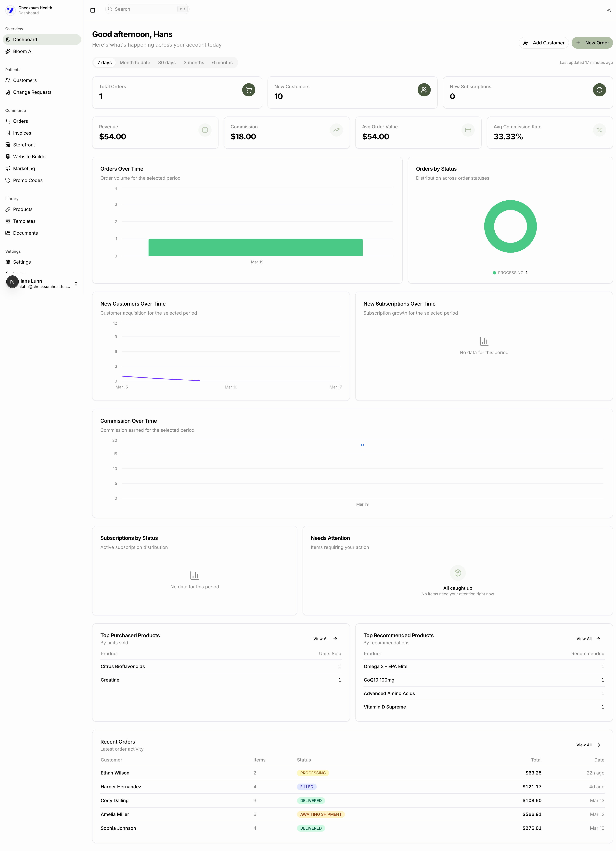Click the Marketing megaphone icon
The height and width of the screenshot is (851, 616).
(8, 168)
